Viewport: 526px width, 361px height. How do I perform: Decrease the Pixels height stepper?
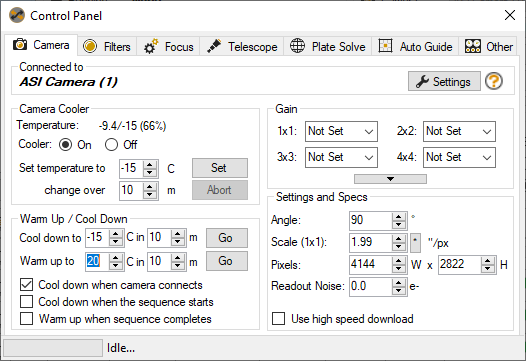pos(488,269)
